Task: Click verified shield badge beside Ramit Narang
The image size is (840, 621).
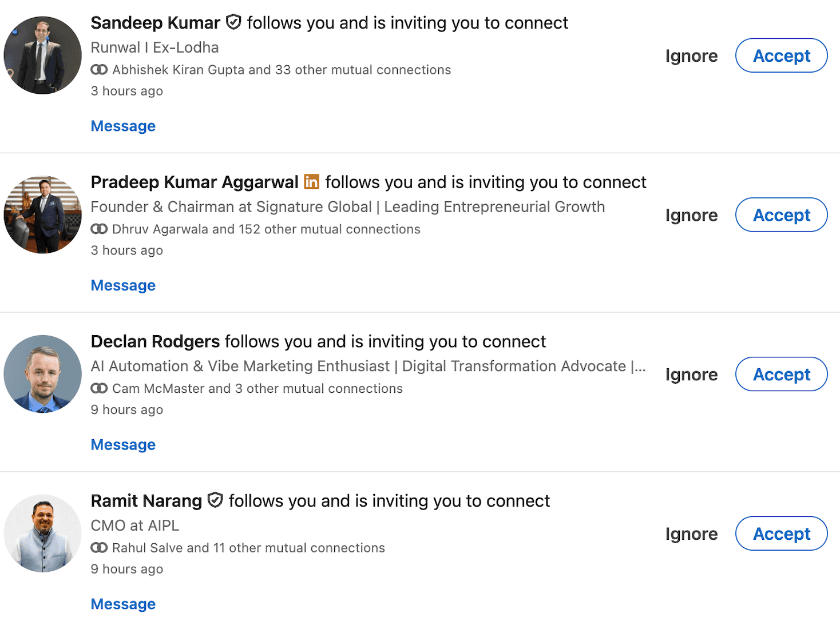Action: click(215, 500)
